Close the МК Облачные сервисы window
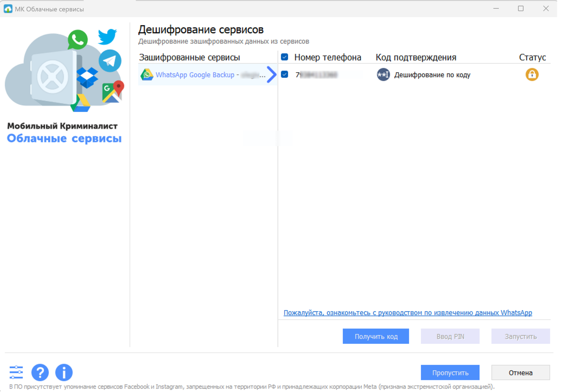The height and width of the screenshot is (392, 562). 546,9
